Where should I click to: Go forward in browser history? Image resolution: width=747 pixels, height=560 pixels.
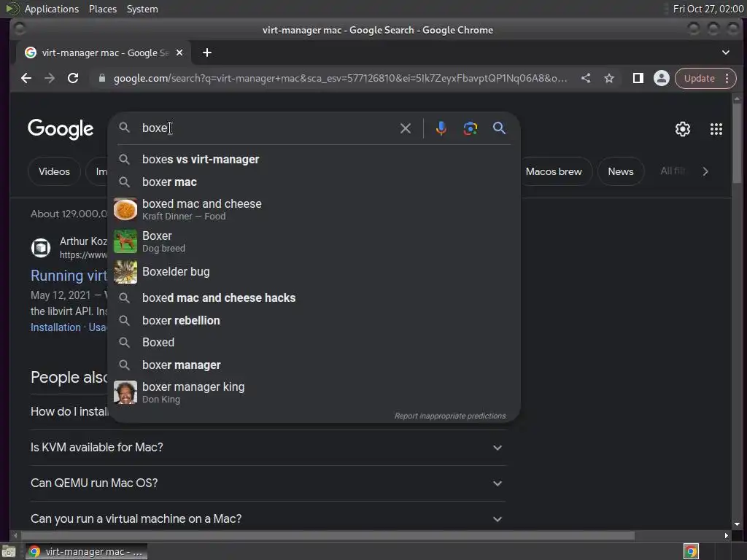click(50, 78)
